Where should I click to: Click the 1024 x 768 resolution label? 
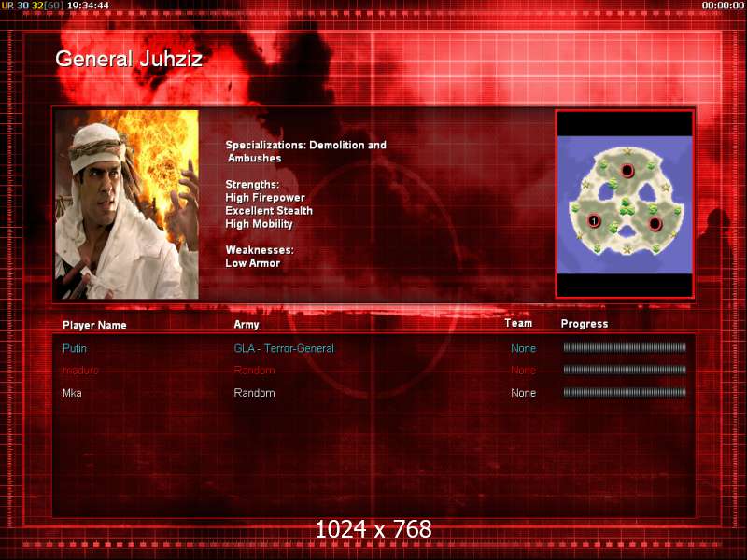pos(373,529)
